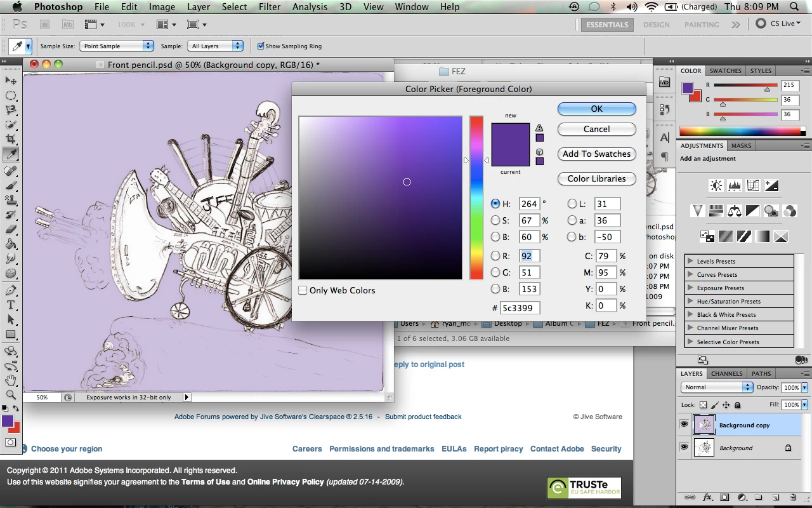Click the current color swatch in picker
The image size is (812, 508).
click(x=511, y=156)
